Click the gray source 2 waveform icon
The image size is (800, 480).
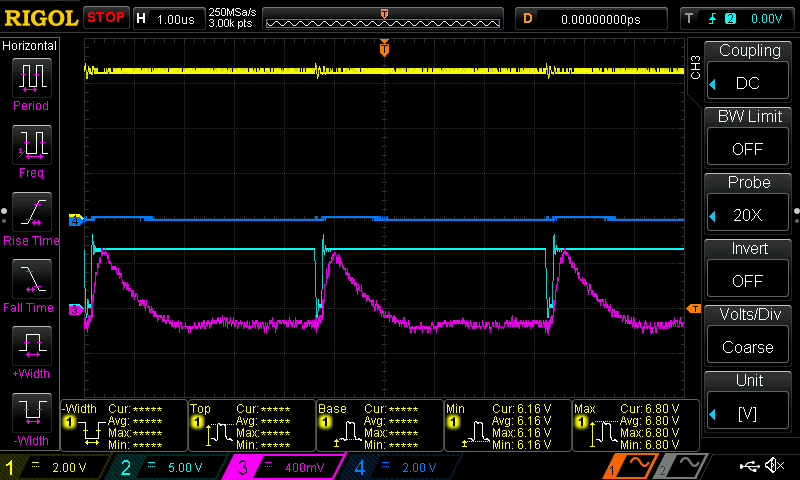pyautogui.click(x=683, y=466)
